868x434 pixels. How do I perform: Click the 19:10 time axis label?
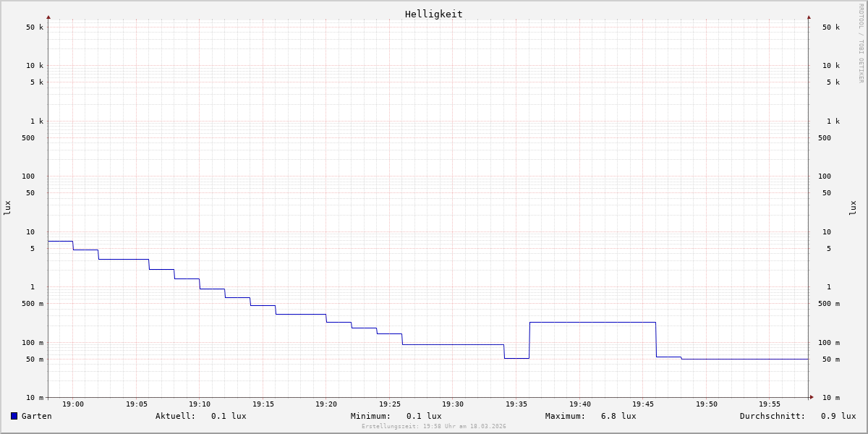point(200,404)
